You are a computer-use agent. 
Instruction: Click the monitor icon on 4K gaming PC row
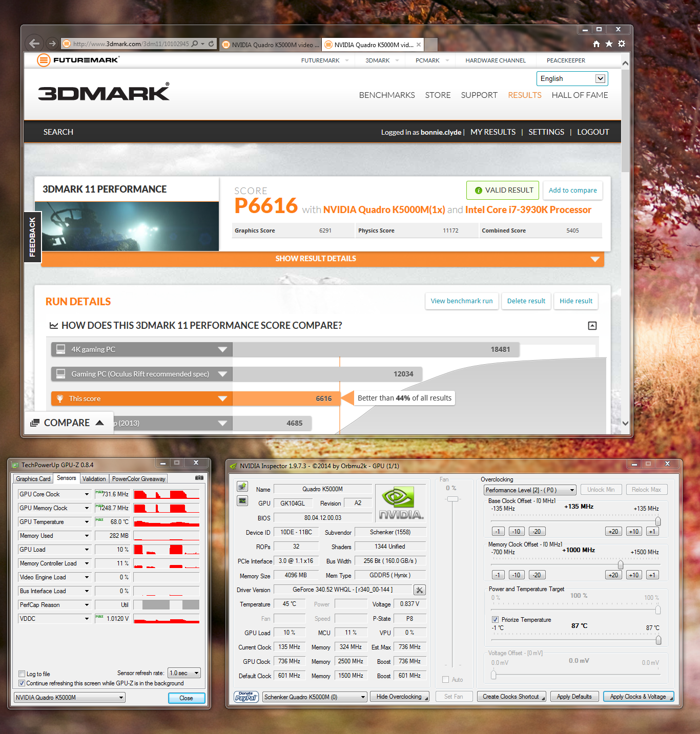60,349
